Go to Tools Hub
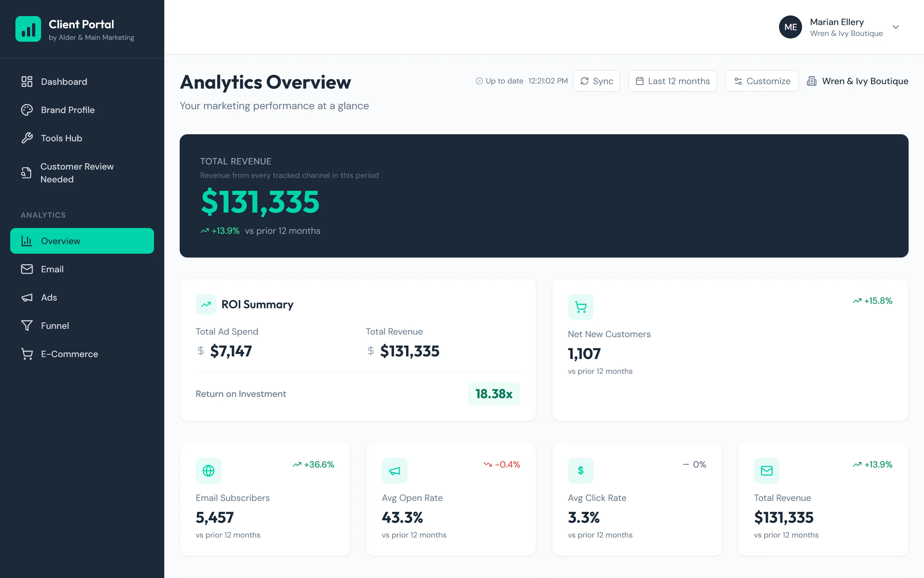This screenshot has width=924, height=578. click(82, 138)
